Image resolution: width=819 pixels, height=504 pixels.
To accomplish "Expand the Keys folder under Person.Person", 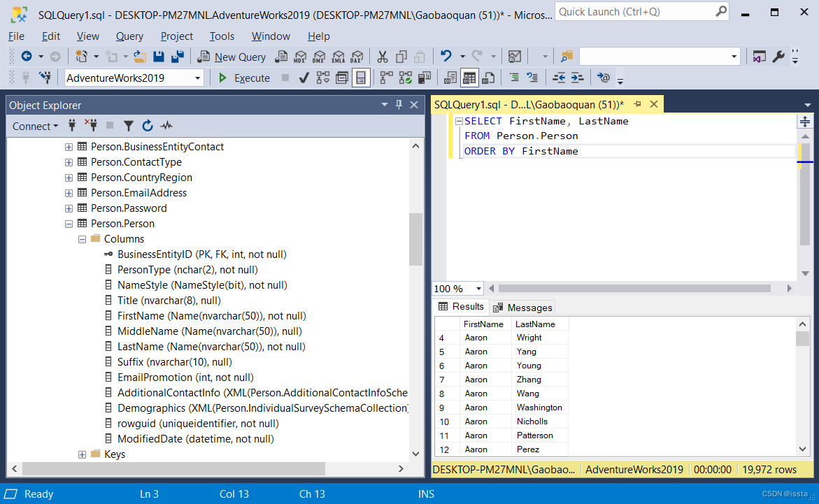I will click(x=82, y=454).
